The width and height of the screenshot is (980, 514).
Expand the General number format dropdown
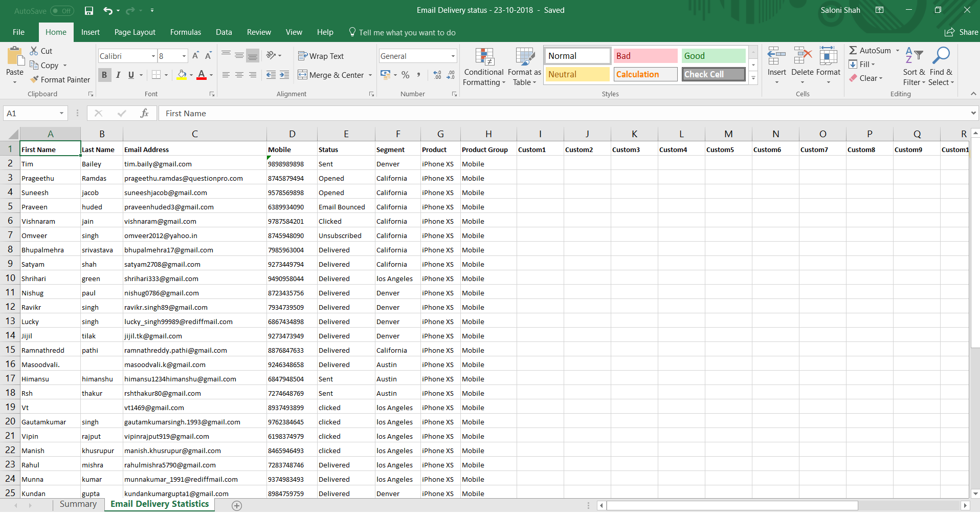click(453, 56)
